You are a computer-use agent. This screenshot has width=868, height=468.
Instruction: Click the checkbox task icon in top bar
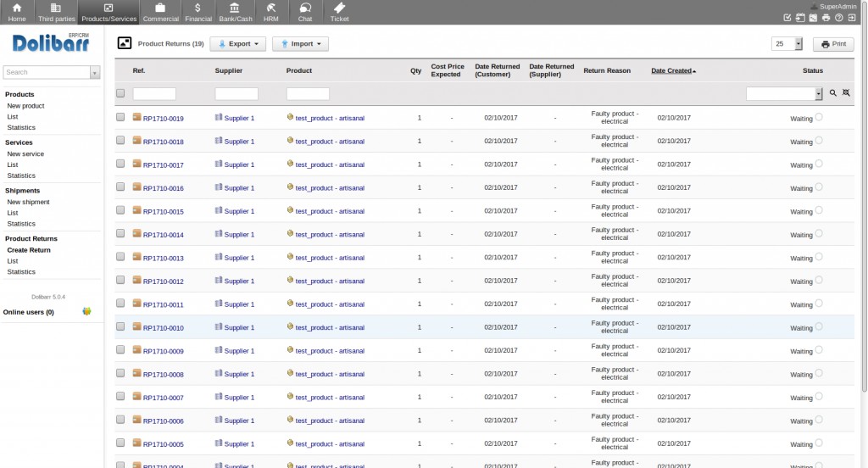point(787,18)
